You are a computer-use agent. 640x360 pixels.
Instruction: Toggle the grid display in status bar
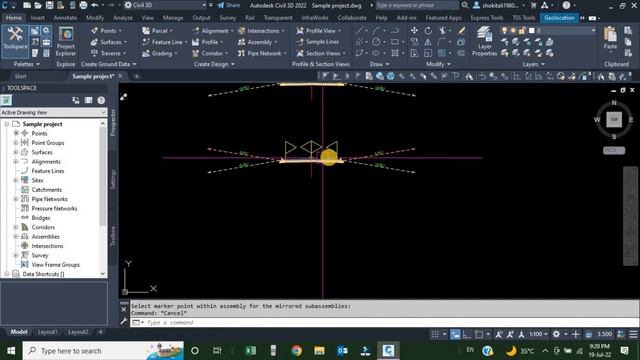click(435, 335)
